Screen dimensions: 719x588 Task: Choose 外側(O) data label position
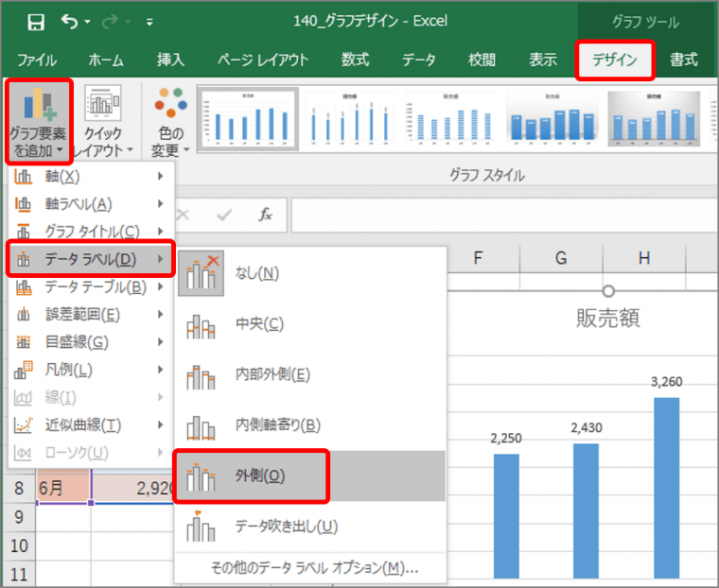pyautogui.click(x=311, y=476)
